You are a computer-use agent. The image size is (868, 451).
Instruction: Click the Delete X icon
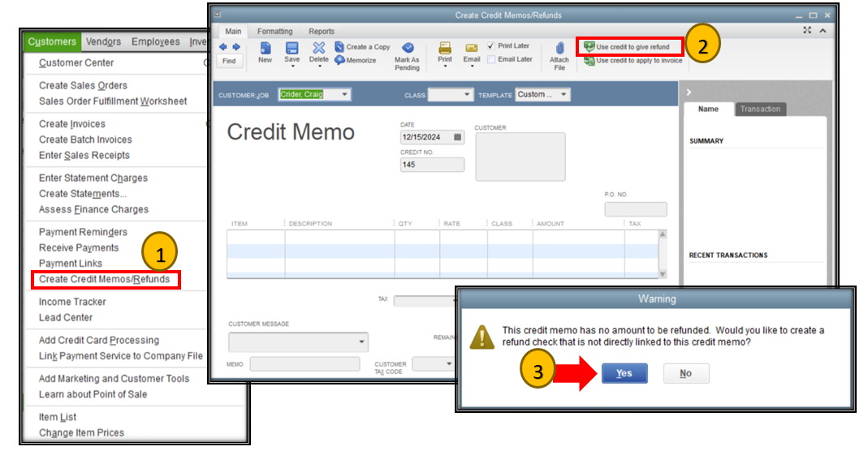[x=319, y=48]
